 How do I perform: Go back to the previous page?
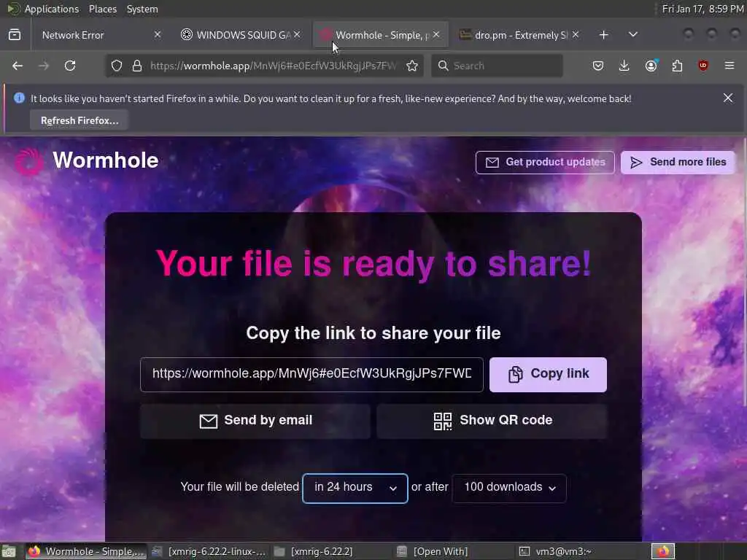pos(18,66)
